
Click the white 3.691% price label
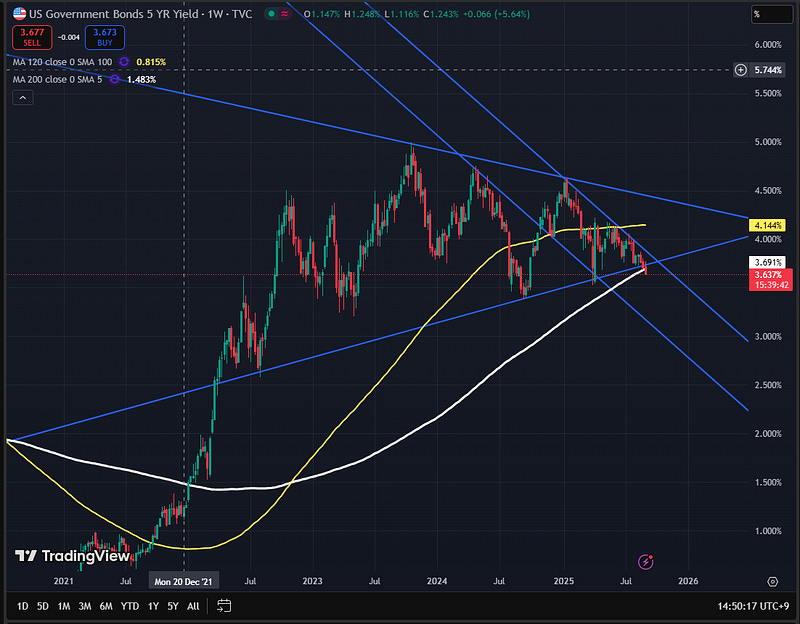click(x=767, y=262)
